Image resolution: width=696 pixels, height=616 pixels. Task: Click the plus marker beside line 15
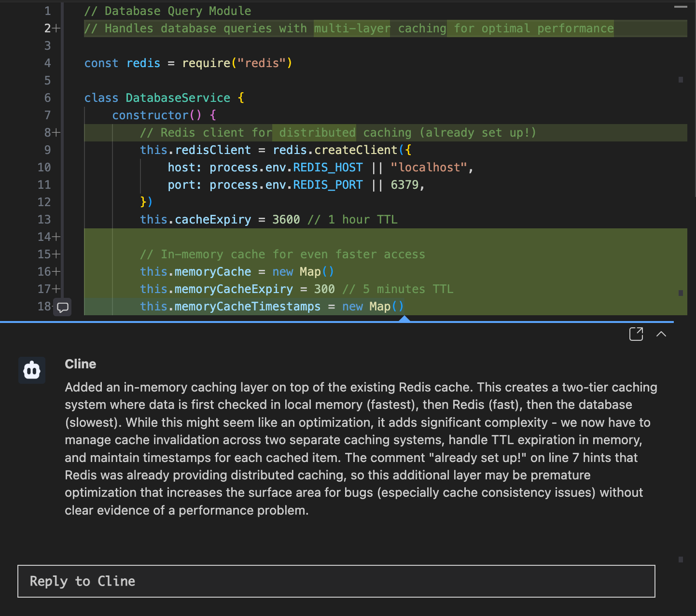[56, 254]
